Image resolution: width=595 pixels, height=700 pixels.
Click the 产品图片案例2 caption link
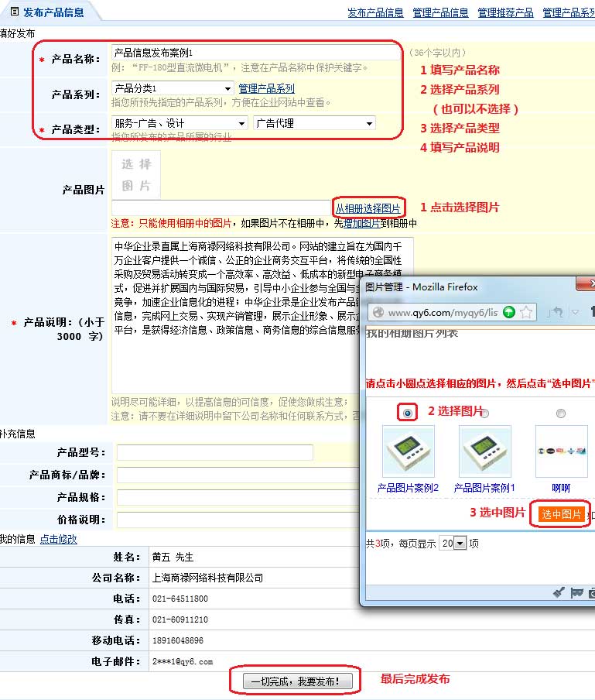408,488
